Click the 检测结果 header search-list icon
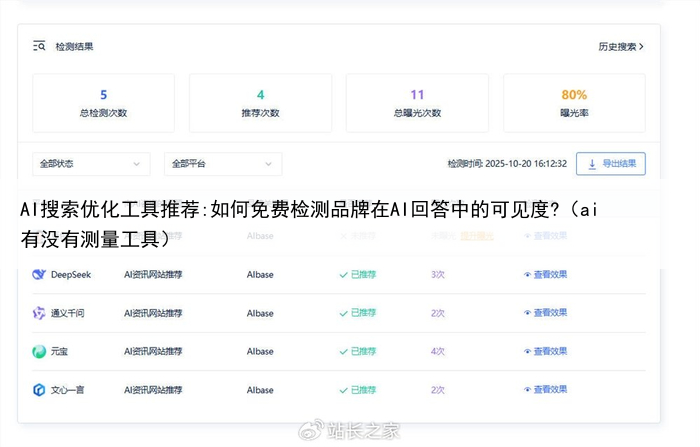Viewport: 700px width, 447px height. tap(39, 46)
